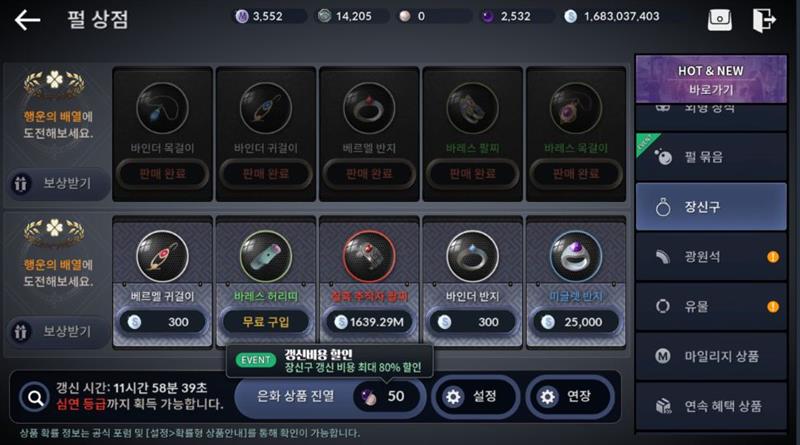Image resolution: width=800 pixels, height=445 pixels.
Task: Go back using the arrow icon
Action: pyautogui.click(x=27, y=20)
